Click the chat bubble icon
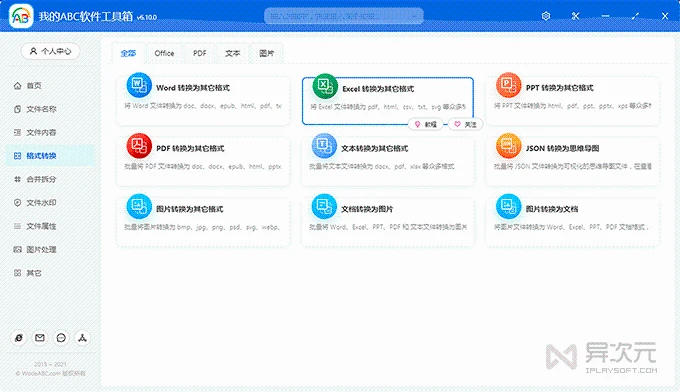 pos(61,338)
